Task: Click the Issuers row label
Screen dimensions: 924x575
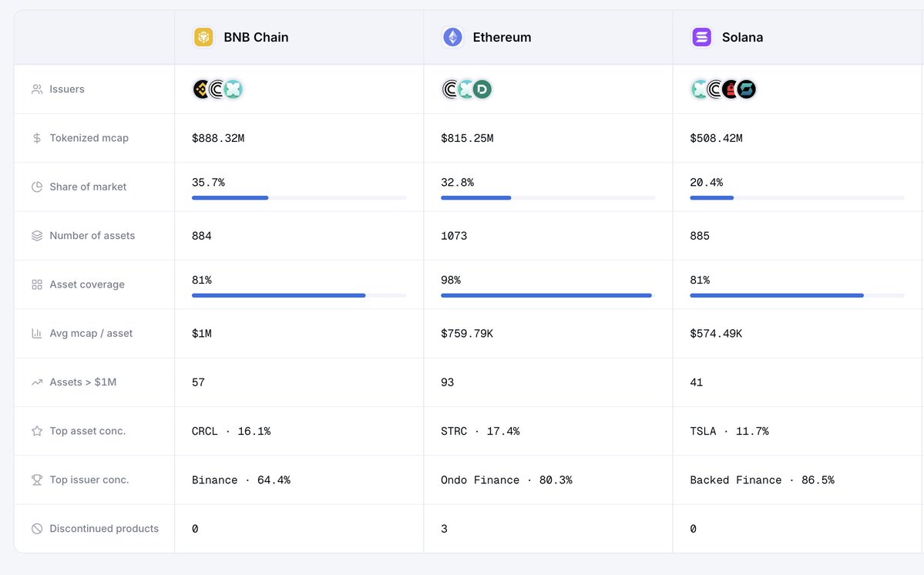Action: point(66,89)
